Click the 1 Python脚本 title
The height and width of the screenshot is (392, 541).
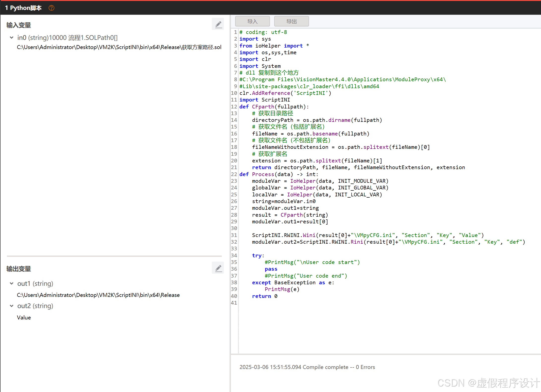click(23, 8)
